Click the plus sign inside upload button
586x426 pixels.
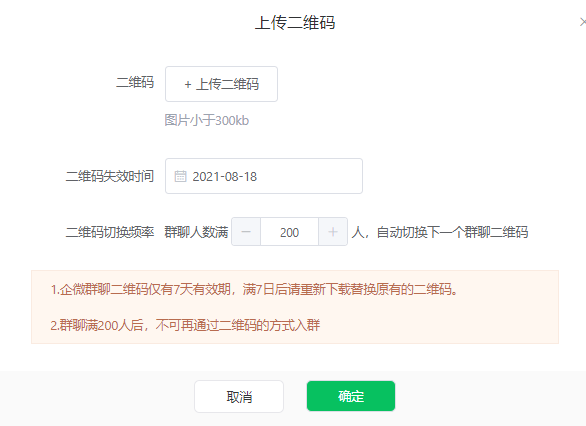click(188, 84)
